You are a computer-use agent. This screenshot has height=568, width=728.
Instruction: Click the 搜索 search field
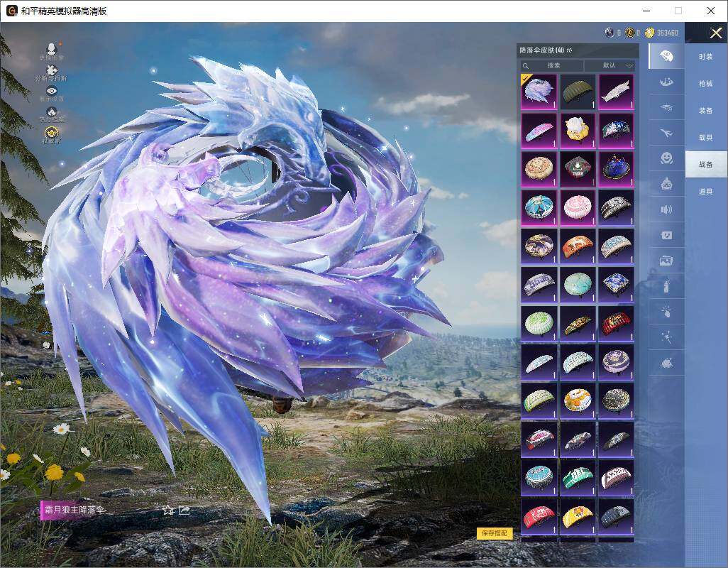coord(551,65)
